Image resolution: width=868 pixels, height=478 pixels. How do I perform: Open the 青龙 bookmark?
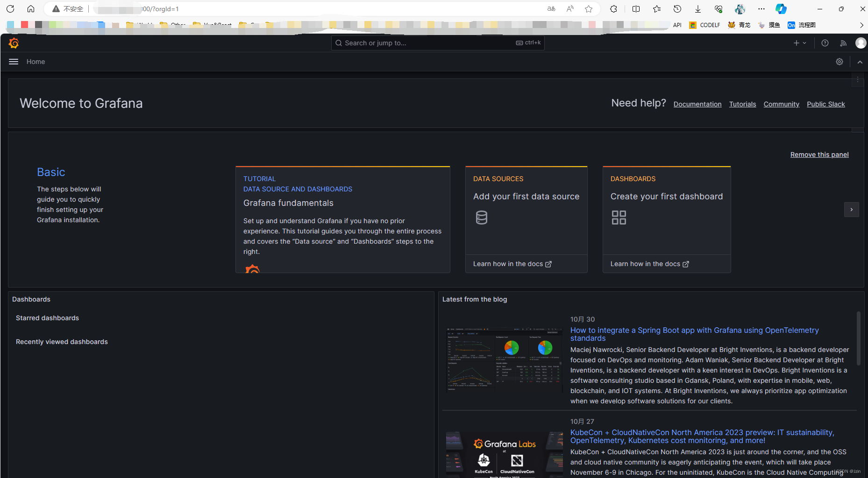[739, 25]
